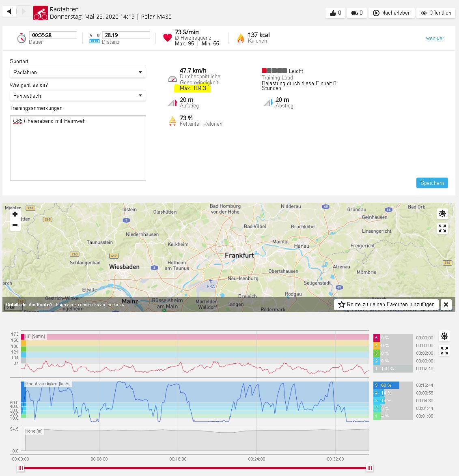Image resolution: width=459 pixels, height=476 pixels.
Task: Click the left timeline range handle
Action: pyautogui.click(x=21, y=468)
